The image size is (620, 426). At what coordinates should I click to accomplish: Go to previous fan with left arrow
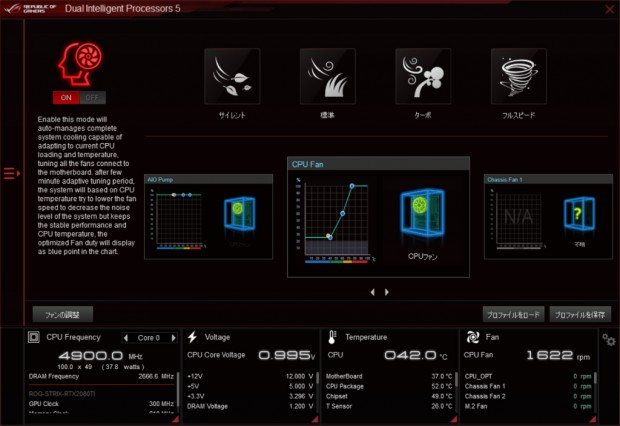372,292
